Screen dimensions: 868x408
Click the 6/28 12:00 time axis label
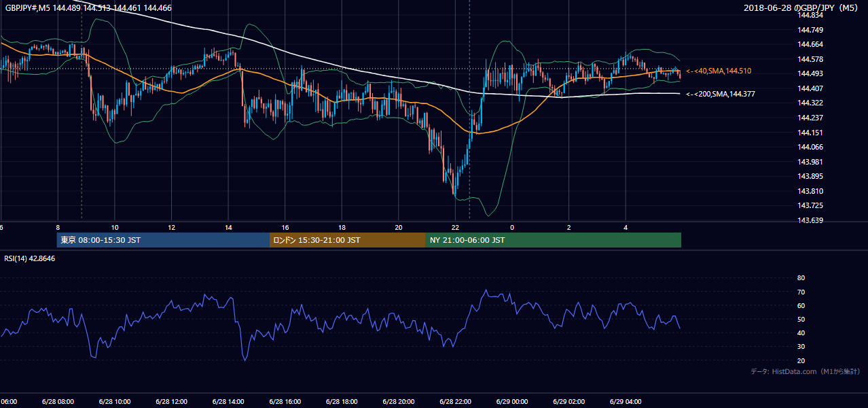pyautogui.click(x=171, y=402)
